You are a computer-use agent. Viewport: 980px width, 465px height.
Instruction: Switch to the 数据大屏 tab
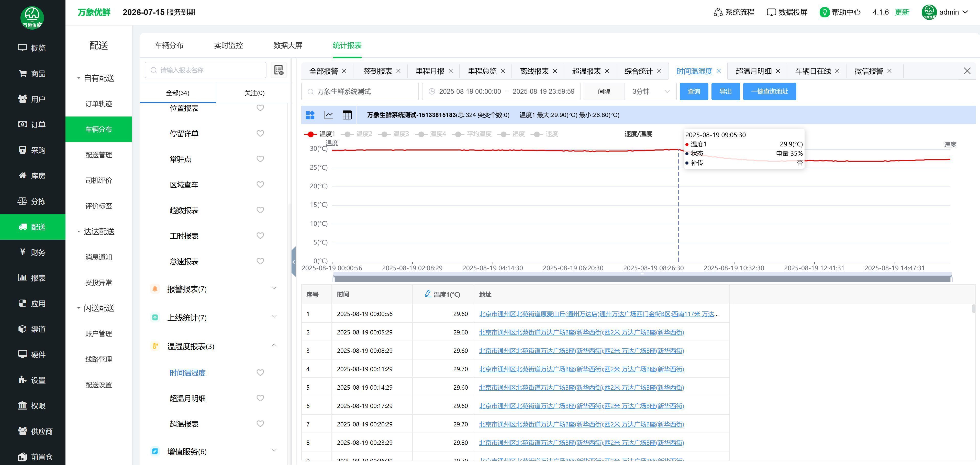coord(288,45)
